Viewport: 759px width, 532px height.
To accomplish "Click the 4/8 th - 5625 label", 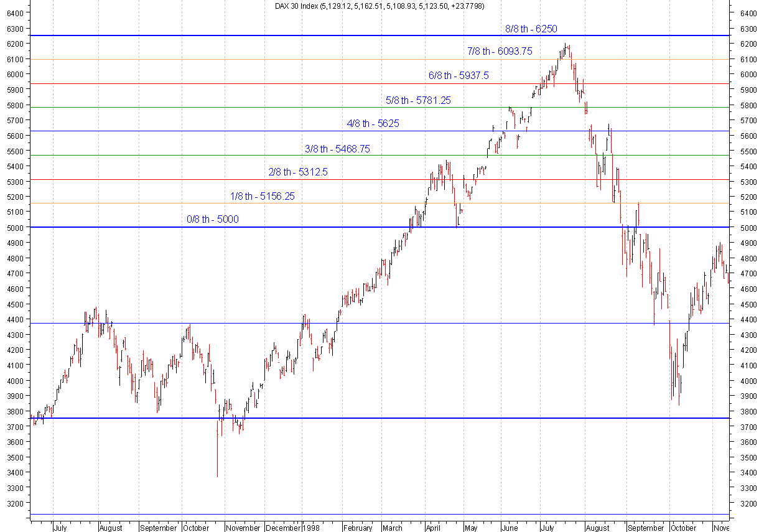I will click(x=373, y=123).
